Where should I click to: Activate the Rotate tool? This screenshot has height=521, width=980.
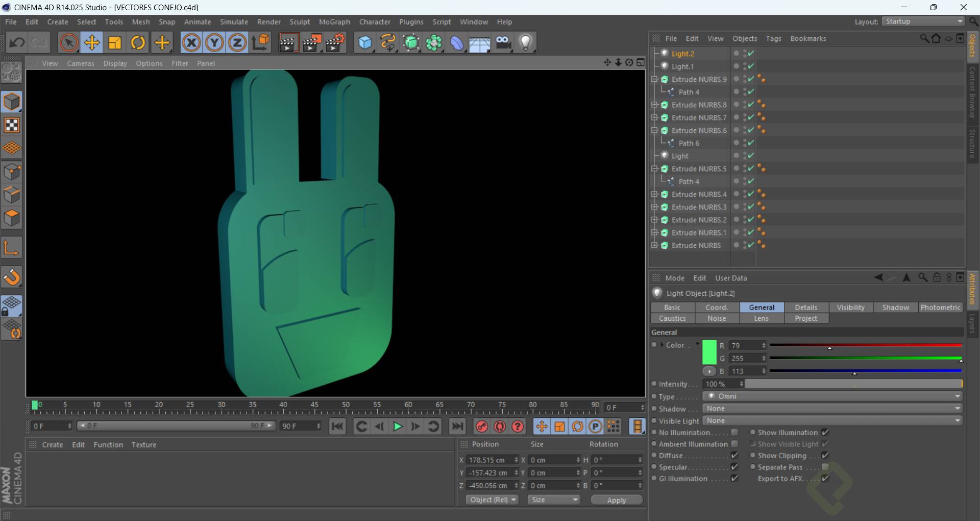(x=138, y=42)
